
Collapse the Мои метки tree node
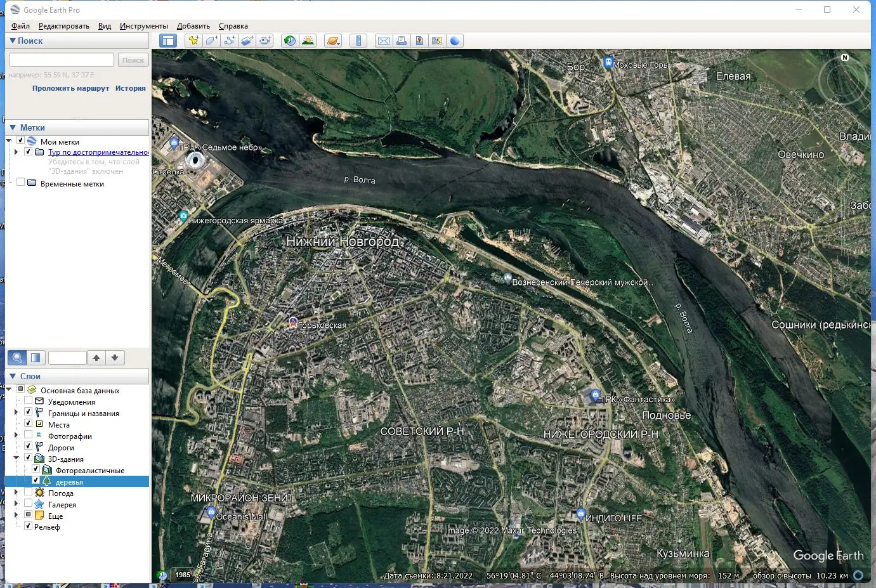[x=9, y=141]
